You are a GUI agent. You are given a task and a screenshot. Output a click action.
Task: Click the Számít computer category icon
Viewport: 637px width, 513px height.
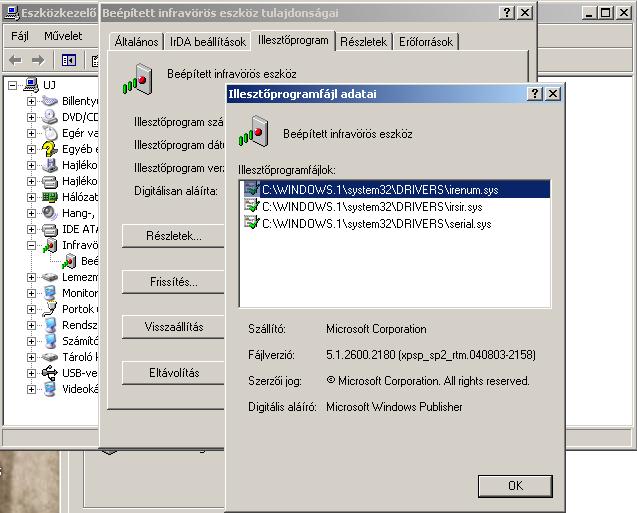[50, 341]
